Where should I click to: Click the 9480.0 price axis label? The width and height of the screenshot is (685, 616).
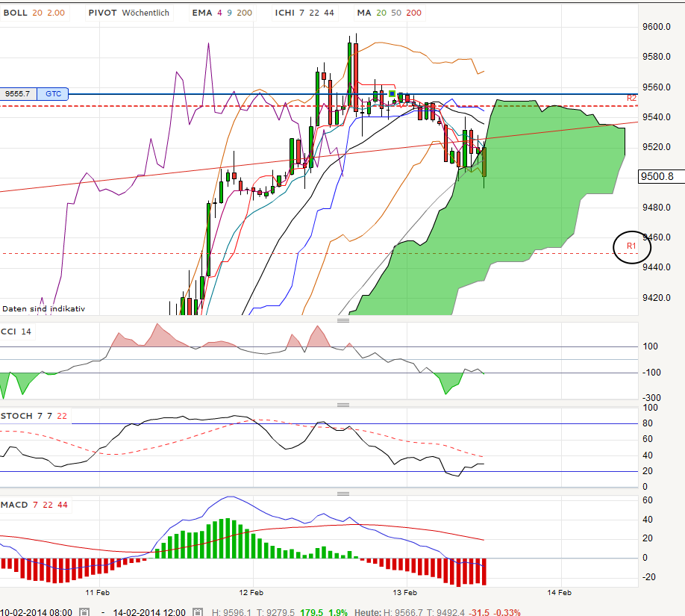point(657,208)
